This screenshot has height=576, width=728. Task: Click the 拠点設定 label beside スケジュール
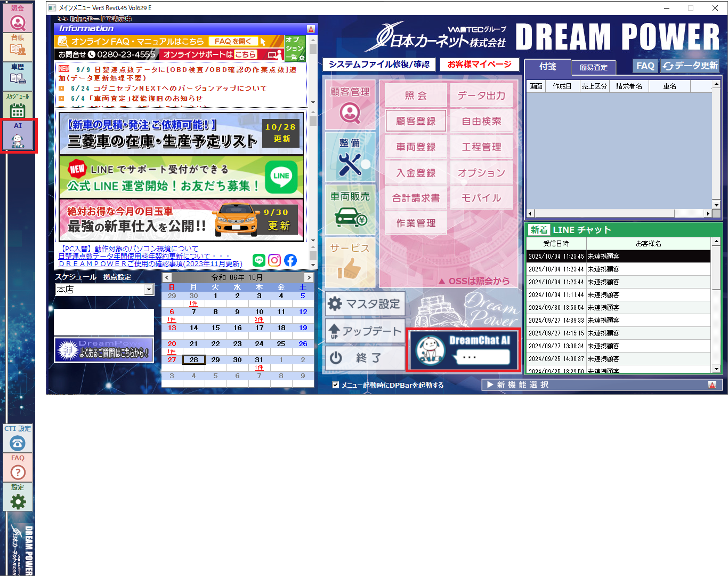tap(117, 277)
